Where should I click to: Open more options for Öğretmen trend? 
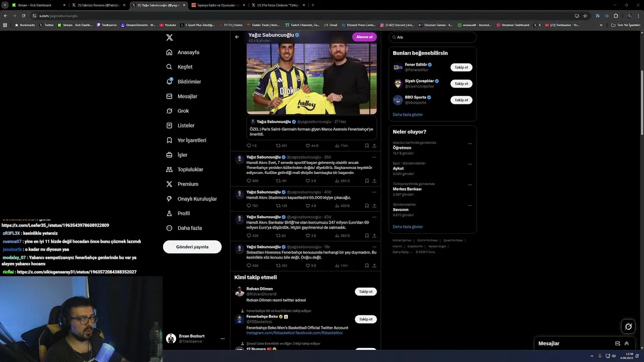470,143
